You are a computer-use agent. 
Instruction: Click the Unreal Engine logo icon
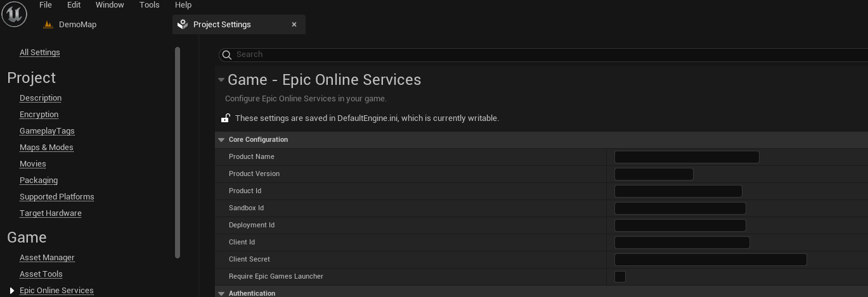[x=14, y=14]
